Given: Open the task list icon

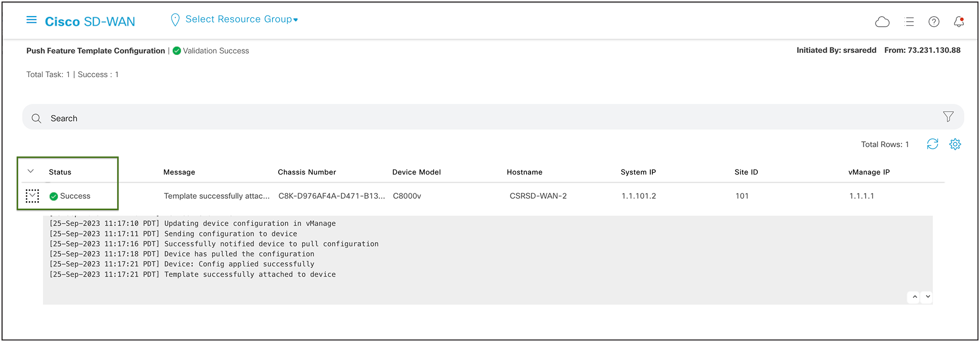Looking at the screenshot, I should point(909,22).
